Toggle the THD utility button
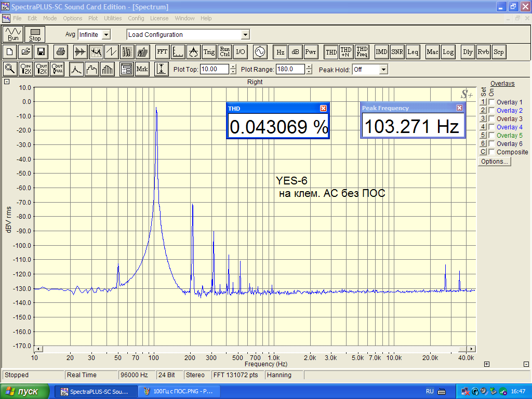Viewport: 532px width, 399px height. coord(331,51)
